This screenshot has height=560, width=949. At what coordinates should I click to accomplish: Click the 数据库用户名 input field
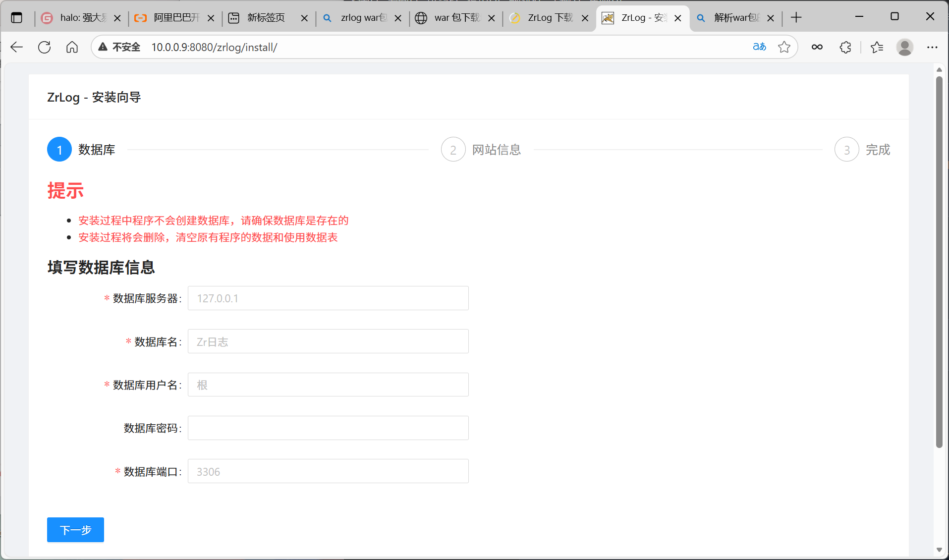pos(328,385)
